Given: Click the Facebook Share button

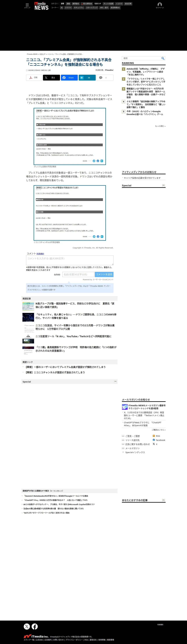Looking at the screenshot, I should pos(69,77).
